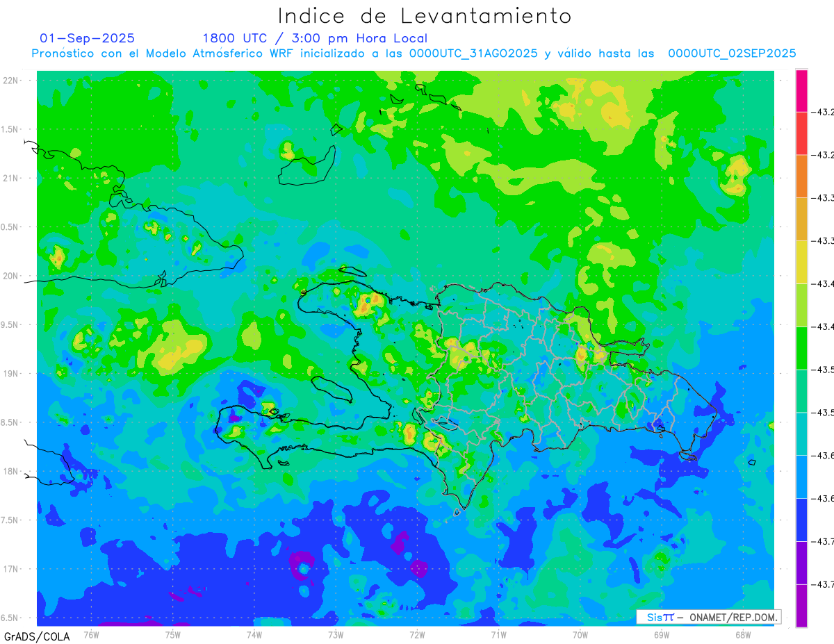Click the bottom purple color bar swatch
Screen dimensions: 834x644
click(801, 606)
